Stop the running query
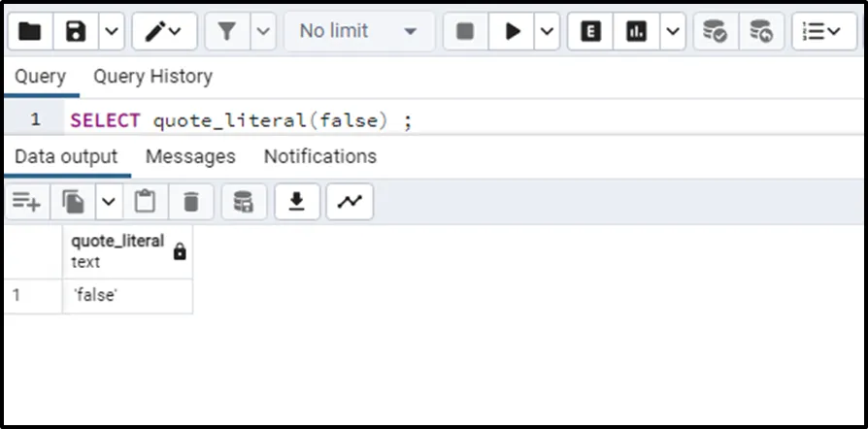Image resolution: width=868 pixels, height=429 pixels. (465, 32)
